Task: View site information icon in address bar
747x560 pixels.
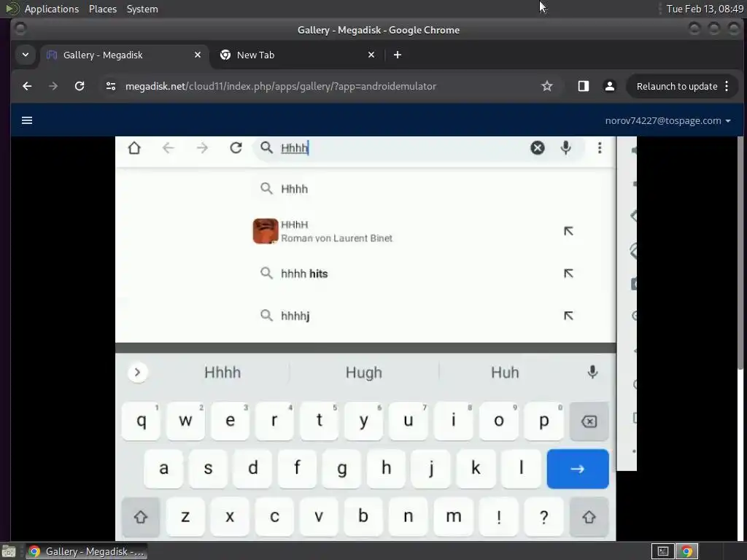Action: click(111, 86)
